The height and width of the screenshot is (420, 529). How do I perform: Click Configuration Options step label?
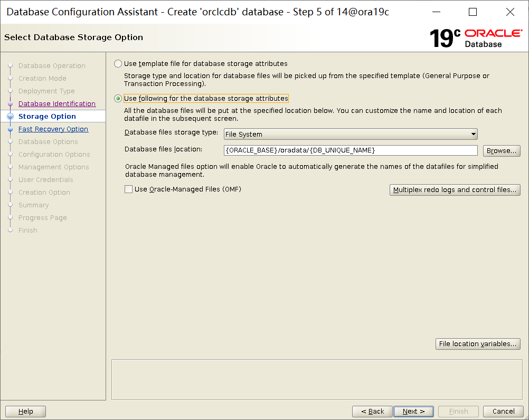tap(54, 155)
